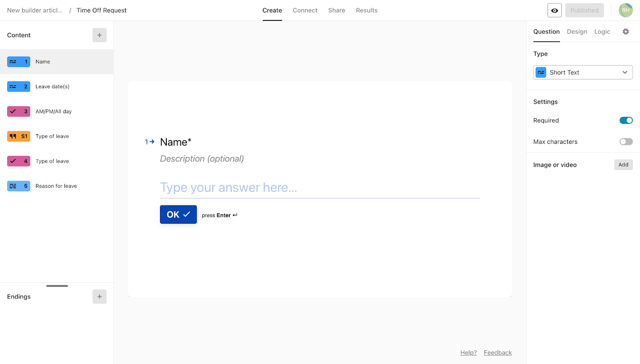The height and width of the screenshot is (364, 640).
Task: Click the Name* question title text
Action: [176, 142]
